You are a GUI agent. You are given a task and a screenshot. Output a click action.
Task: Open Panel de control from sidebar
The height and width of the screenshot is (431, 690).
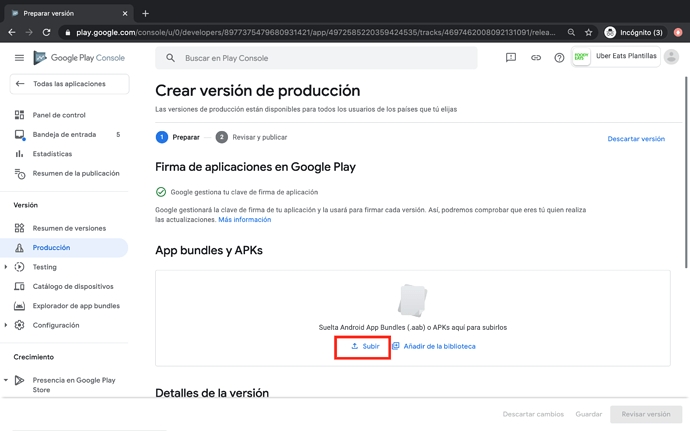pyautogui.click(x=59, y=115)
